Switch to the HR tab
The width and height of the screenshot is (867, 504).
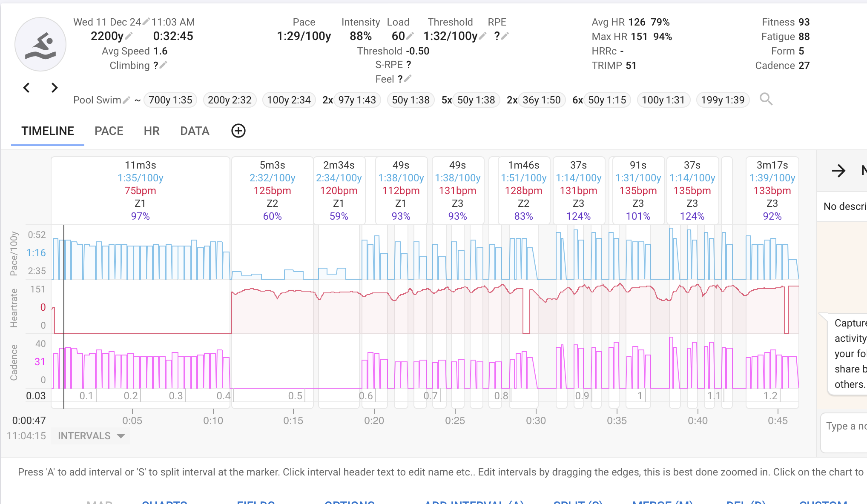tap(152, 131)
